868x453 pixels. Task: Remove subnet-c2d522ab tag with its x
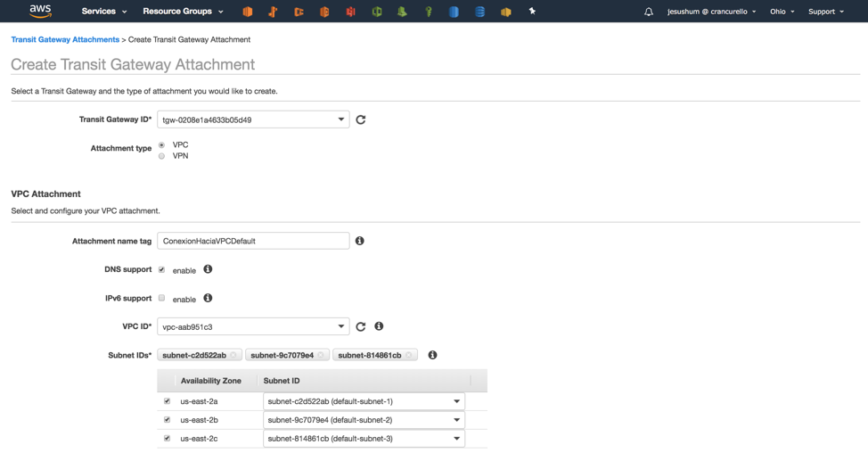[233, 355]
